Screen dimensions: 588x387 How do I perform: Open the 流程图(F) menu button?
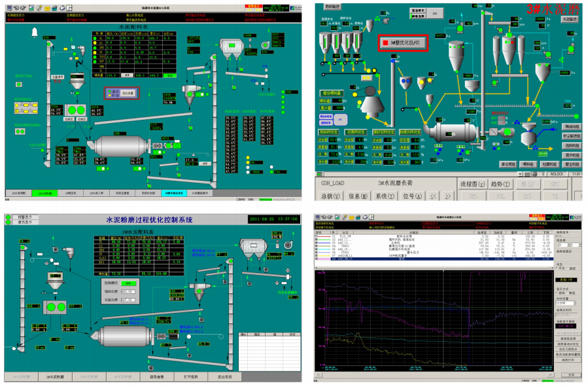coord(472,184)
